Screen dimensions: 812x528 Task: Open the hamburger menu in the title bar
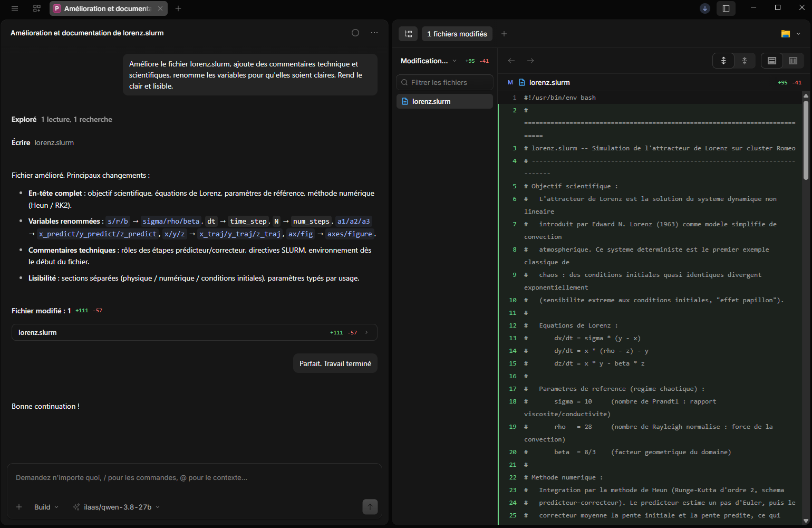[15, 8]
